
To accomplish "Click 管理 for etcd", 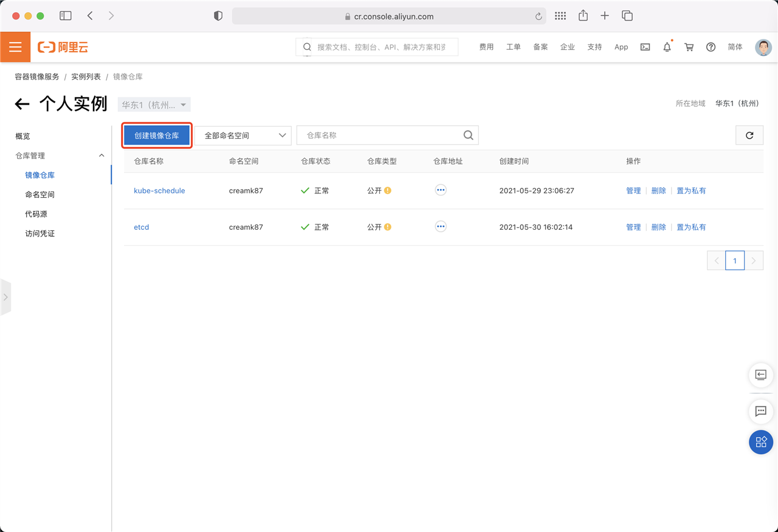I will pyautogui.click(x=633, y=227).
